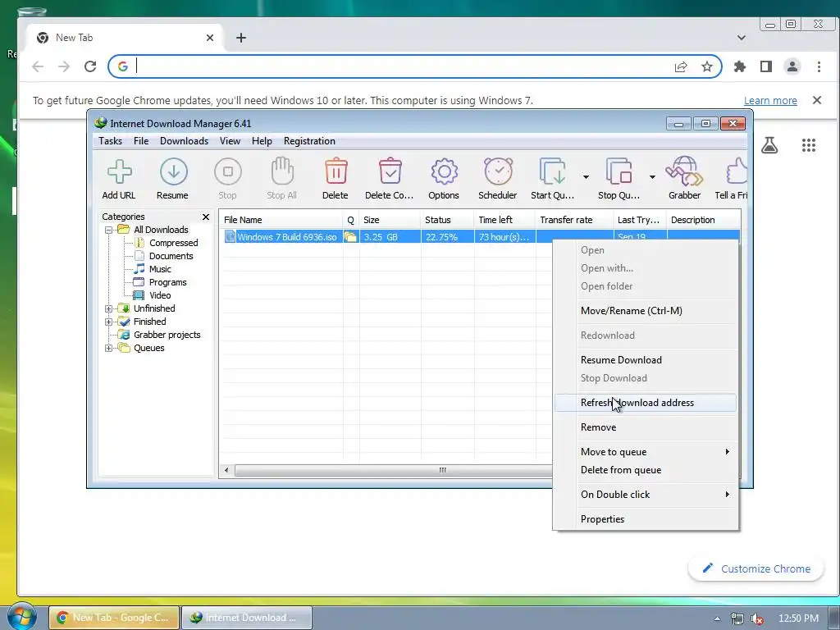Open Google apps grid icon
This screenshot has height=630, width=840.
(808, 145)
